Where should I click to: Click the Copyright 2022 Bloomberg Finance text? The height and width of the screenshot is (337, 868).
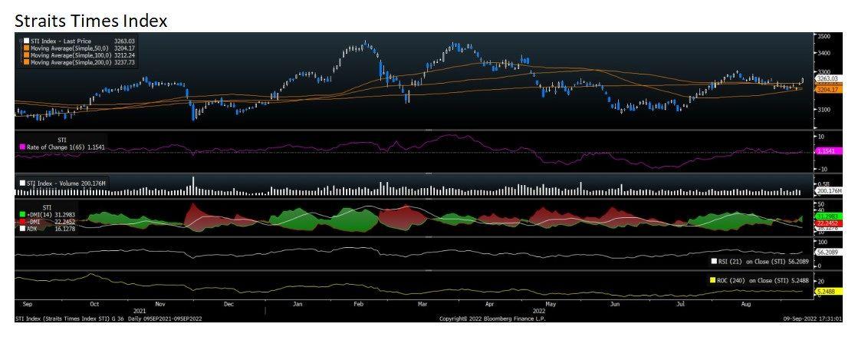492,318
